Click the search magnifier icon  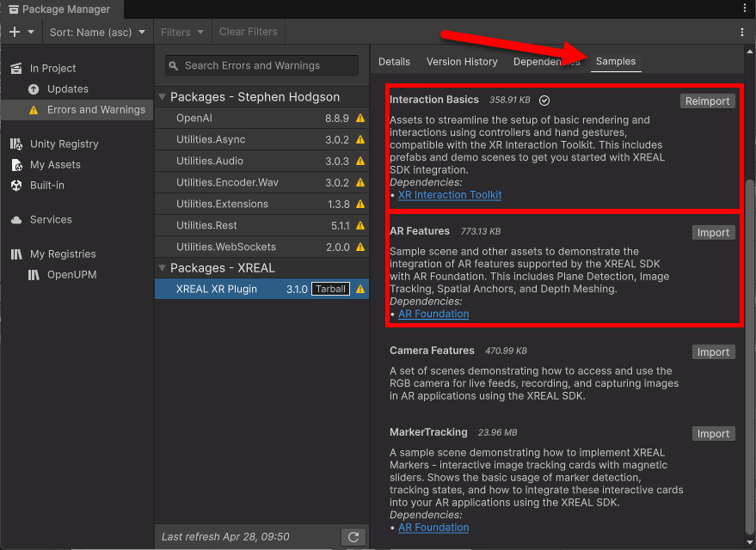[174, 66]
